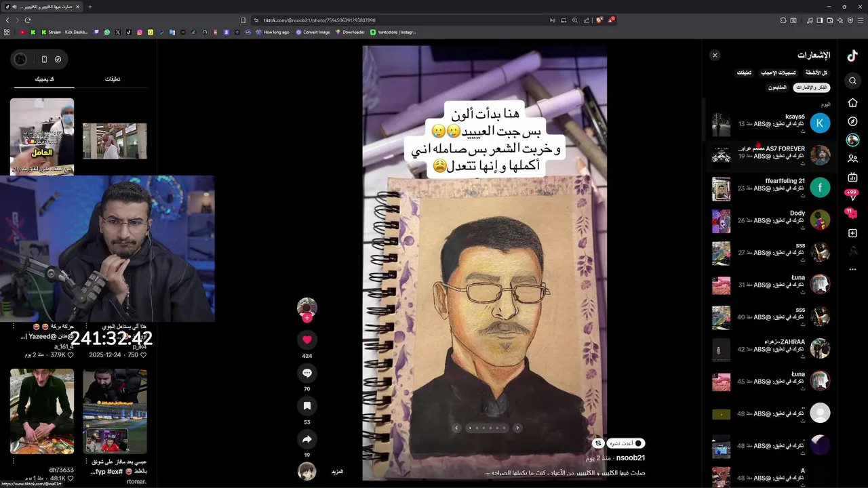Select the 'تعليقات' notifications filter chip
This screenshot has height=488, width=868.
coord(745,73)
